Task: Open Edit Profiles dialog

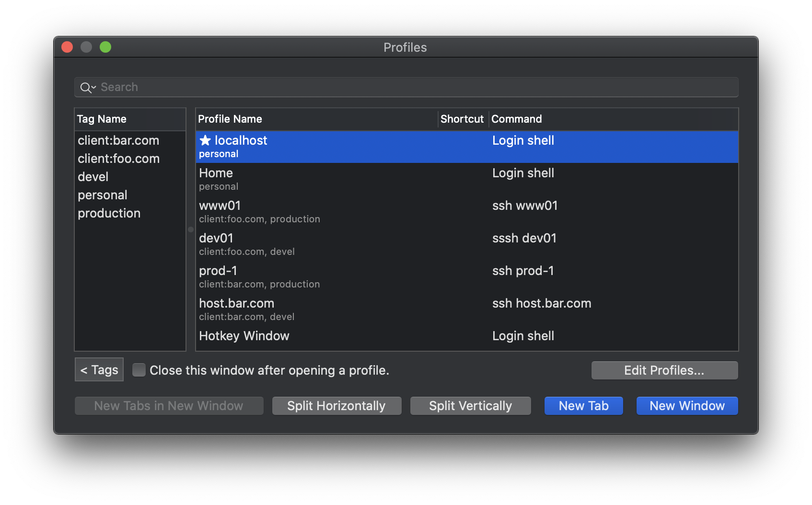Action: (x=664, y=370)
